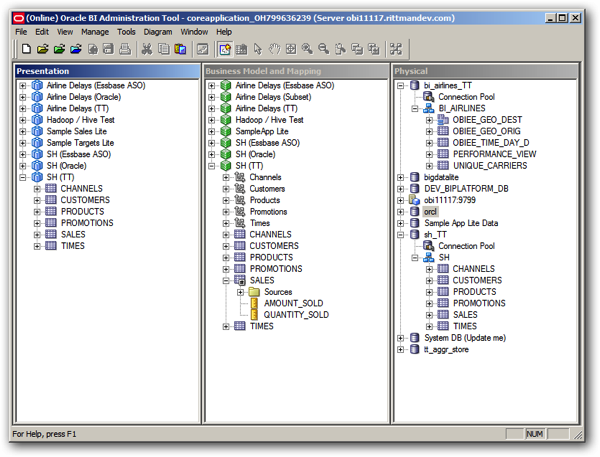The width and height of the screenshot is (600, 457).
Task: Expand the Sources folder under SALES
Action: click(240, 292)
